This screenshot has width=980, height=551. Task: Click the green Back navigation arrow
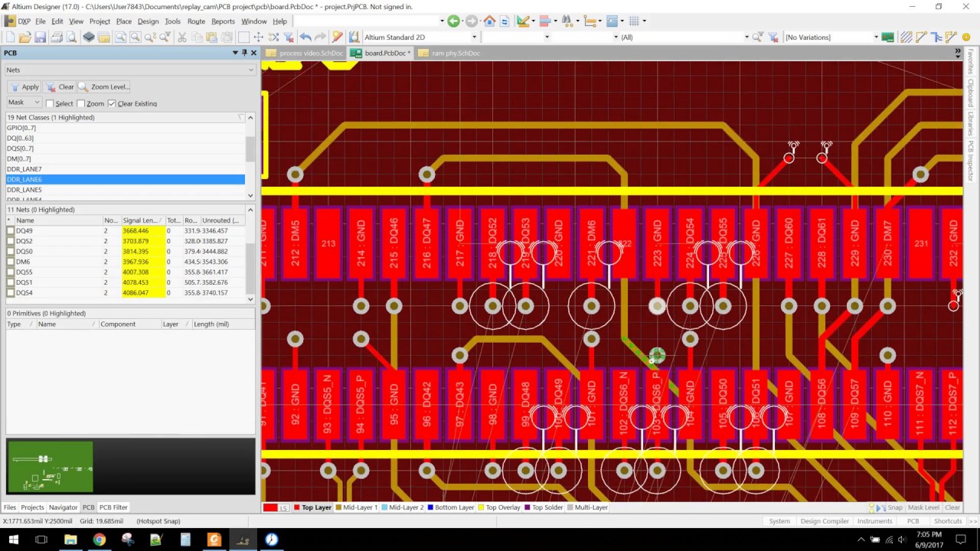tap(453, 21)
